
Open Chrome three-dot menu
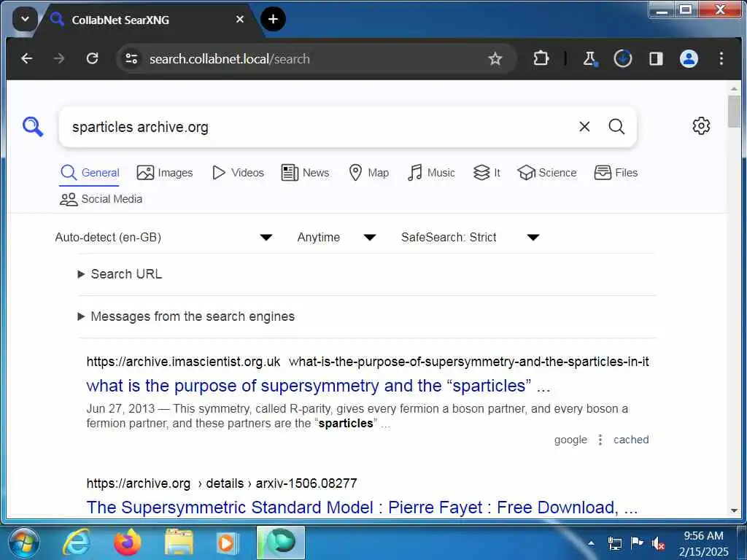721,58
